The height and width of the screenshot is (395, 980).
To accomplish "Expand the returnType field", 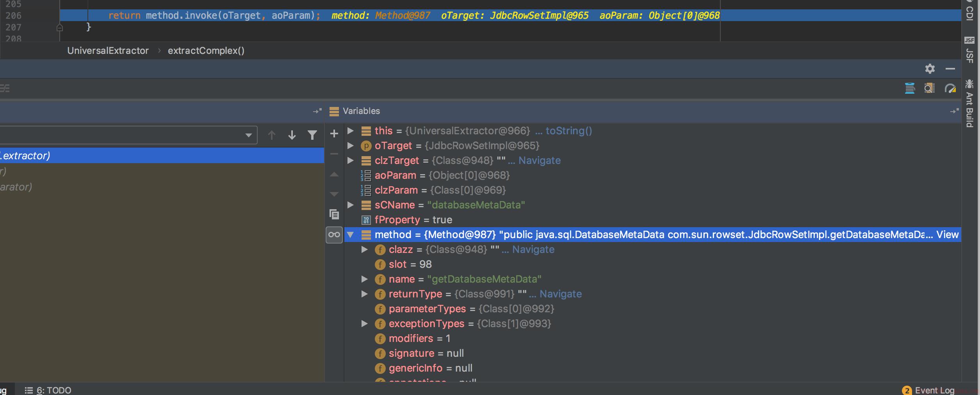I will pyautogui.click(x=364, y=294).
